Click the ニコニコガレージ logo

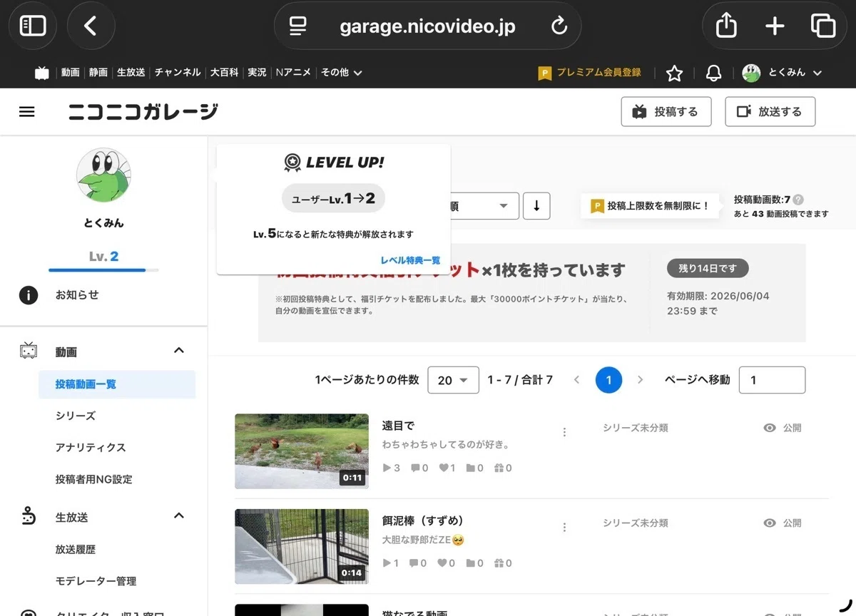[x=143, y=112]
